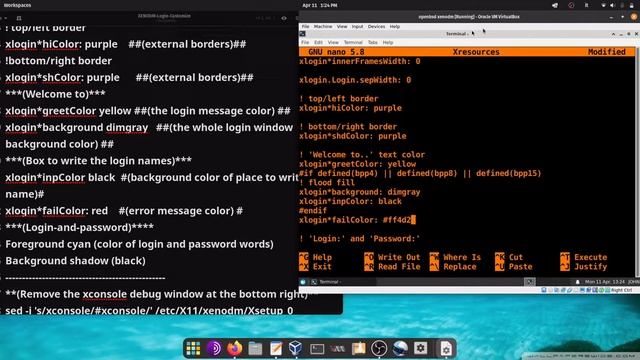The height and width of the screenshot is (360, 640).
Task: Click 'Foreground cyan' line in the notes
Action: (x=139, y=244)
